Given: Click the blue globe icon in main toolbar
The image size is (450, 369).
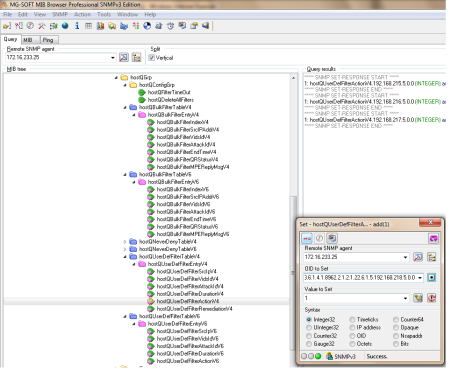Looking at the screenshot, I should pyautogui.click(x=65, y=26).
